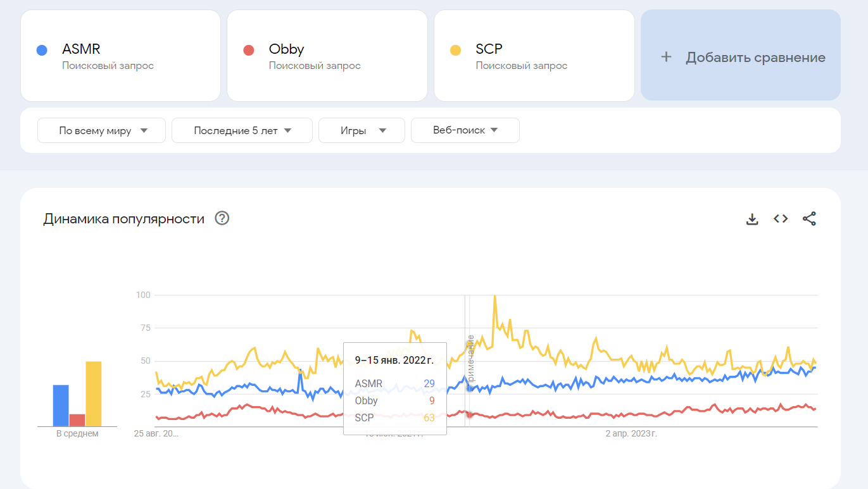Click the SCP peak at 100 on chart

tap(494, 296)
